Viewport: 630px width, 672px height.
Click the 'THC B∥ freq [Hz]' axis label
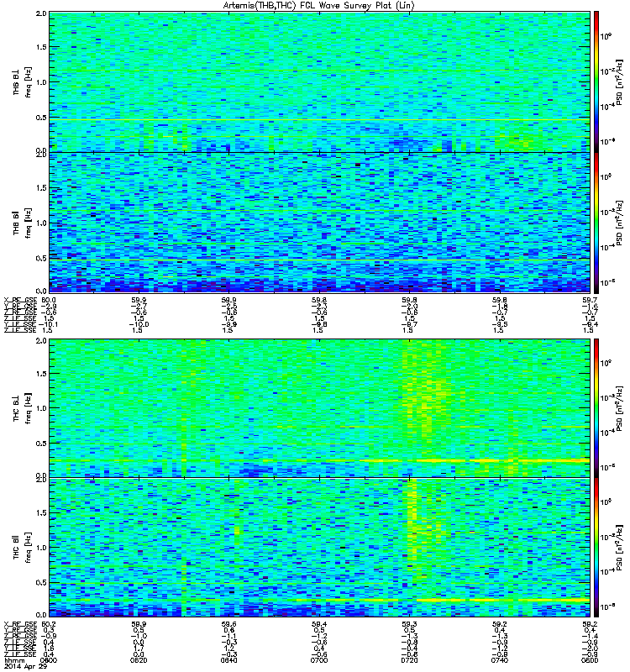pos(22,548)
